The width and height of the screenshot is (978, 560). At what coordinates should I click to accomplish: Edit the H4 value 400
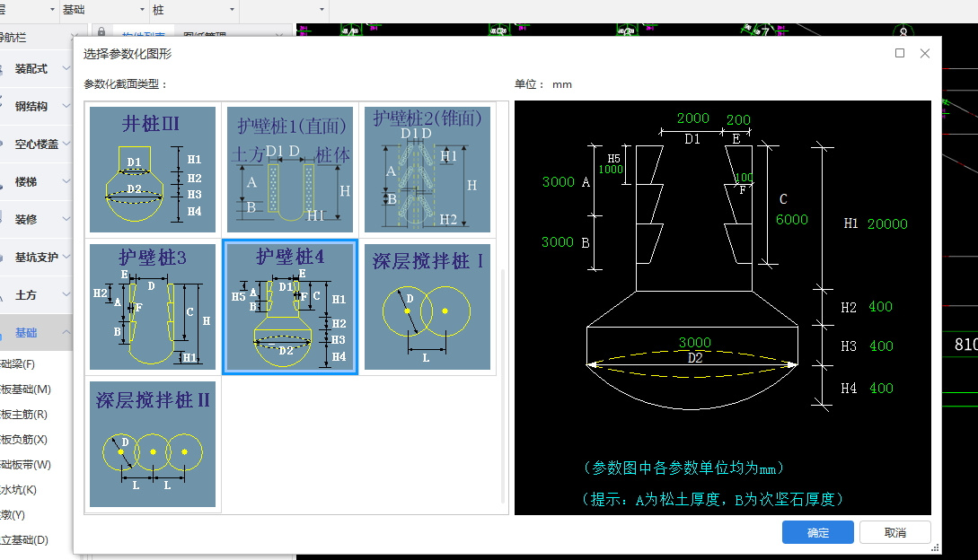pyautogui.click(x=881, y=389)
